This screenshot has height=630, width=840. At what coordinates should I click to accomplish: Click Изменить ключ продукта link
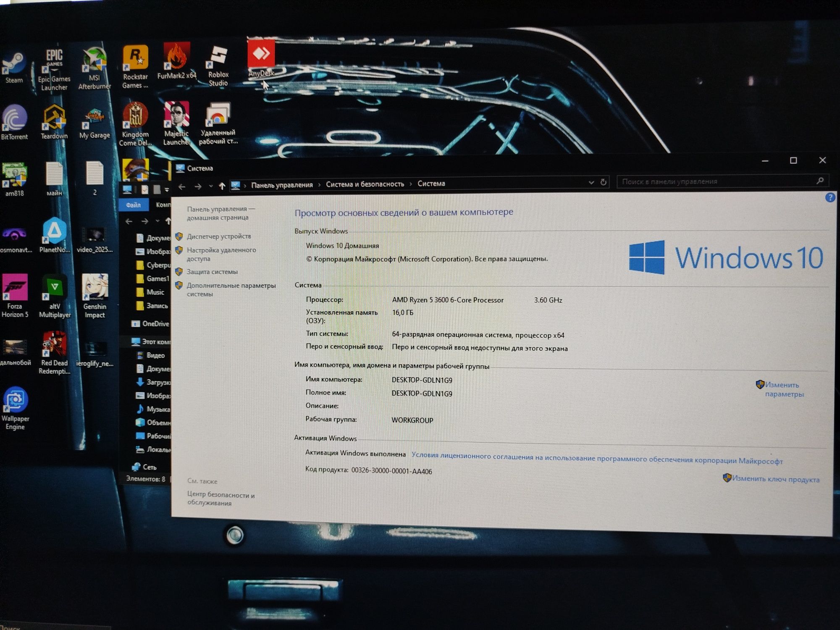click(775, 479)
